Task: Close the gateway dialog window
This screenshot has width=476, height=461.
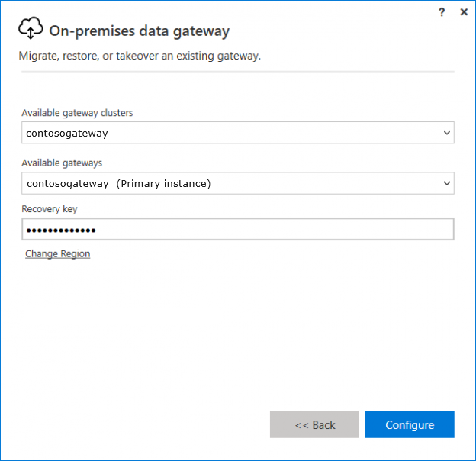Action: point(463,12)
